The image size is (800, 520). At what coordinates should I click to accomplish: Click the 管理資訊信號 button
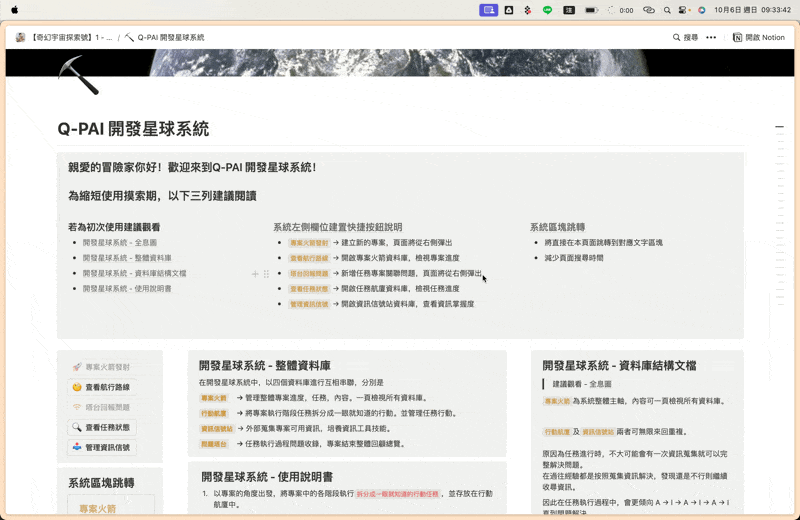pos(102,448)
